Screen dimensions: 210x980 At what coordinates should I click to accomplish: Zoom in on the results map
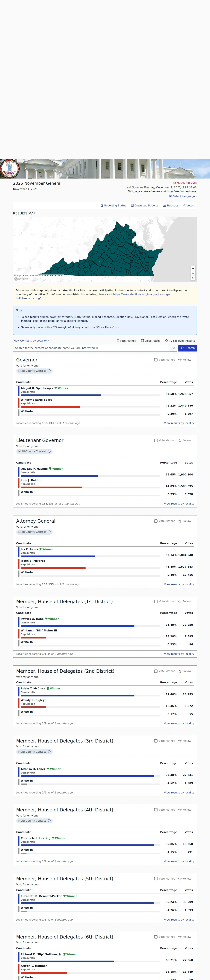[x=193, y=269]
